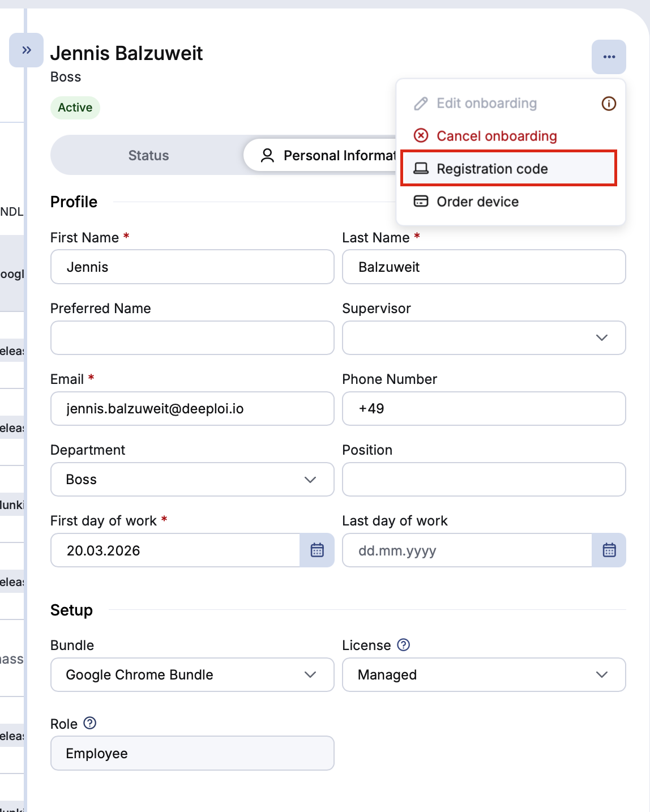Focus the Preferred Name field
Viewport: 650px width, 812px height.
[193, 337]
